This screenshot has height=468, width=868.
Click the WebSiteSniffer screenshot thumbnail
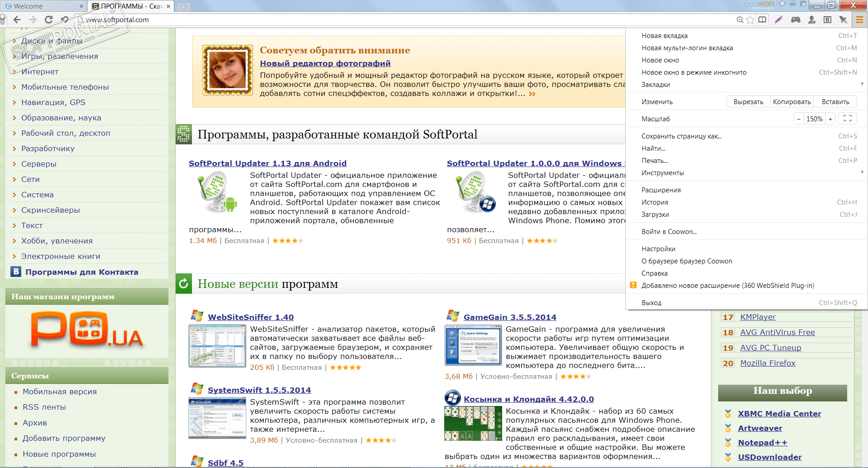pyautogui.click(x=217, y=346)
